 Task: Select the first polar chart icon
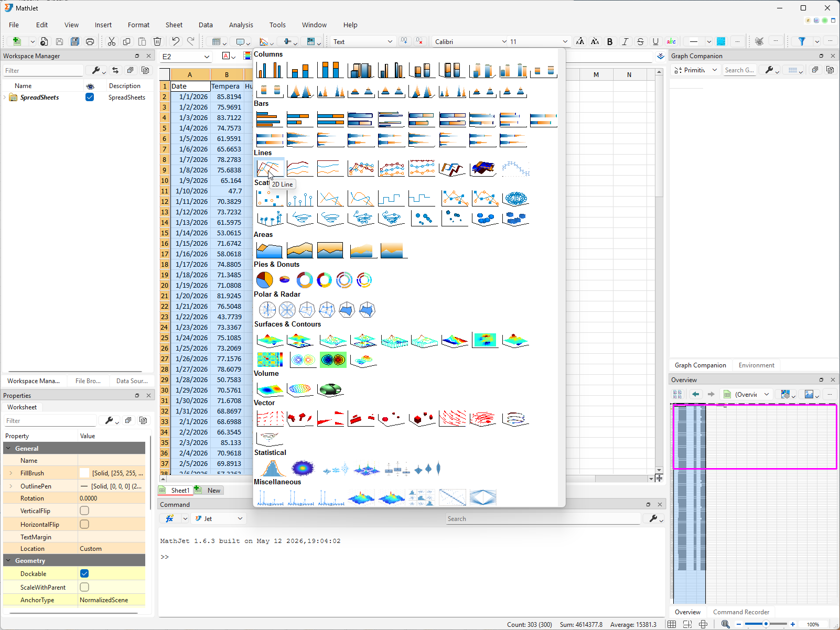pos(267,310)
